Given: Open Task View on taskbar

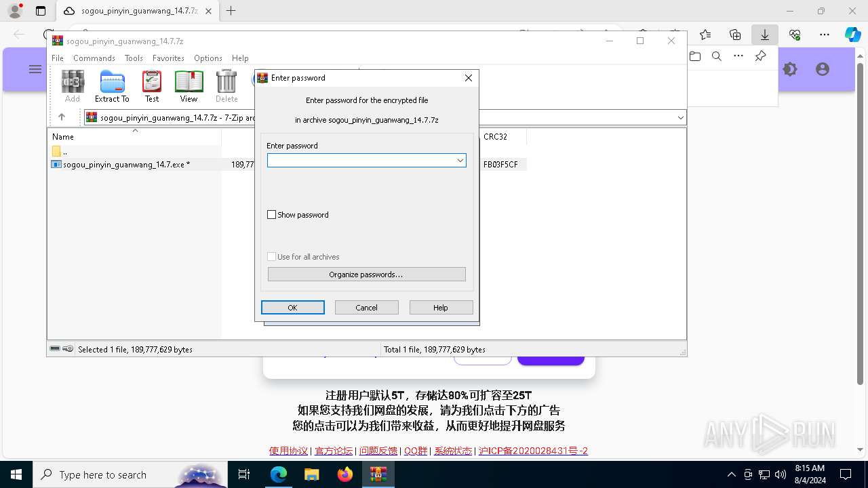Looking at the screenshot, I should click(x=245, y=474).
